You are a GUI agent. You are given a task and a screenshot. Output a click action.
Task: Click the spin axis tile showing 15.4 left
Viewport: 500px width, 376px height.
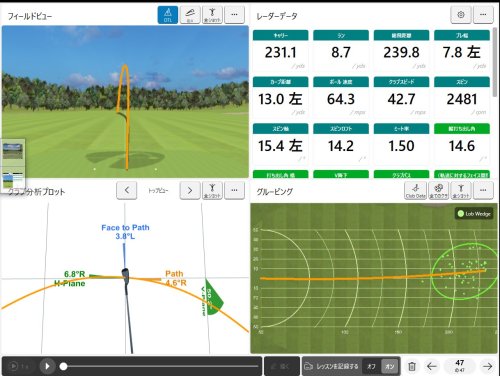(280, 144)
